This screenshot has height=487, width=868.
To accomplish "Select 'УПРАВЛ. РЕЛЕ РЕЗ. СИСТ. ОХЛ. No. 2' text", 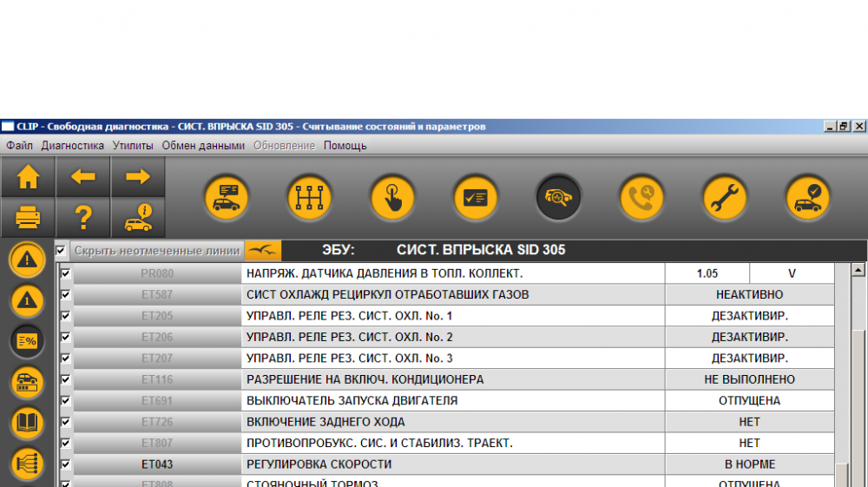I will pyautogui.click(x=349, y=337).
